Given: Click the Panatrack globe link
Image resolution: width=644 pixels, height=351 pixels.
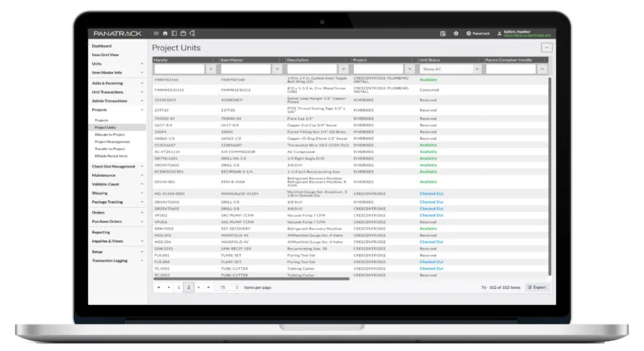Looking at the screenshot, I should (x=478, y=34).
